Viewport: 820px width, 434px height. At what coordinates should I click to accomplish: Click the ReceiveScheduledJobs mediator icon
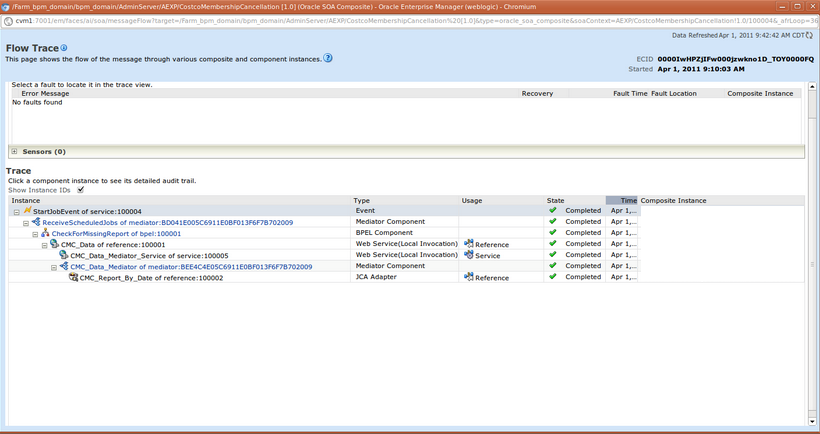coord(36,222)
